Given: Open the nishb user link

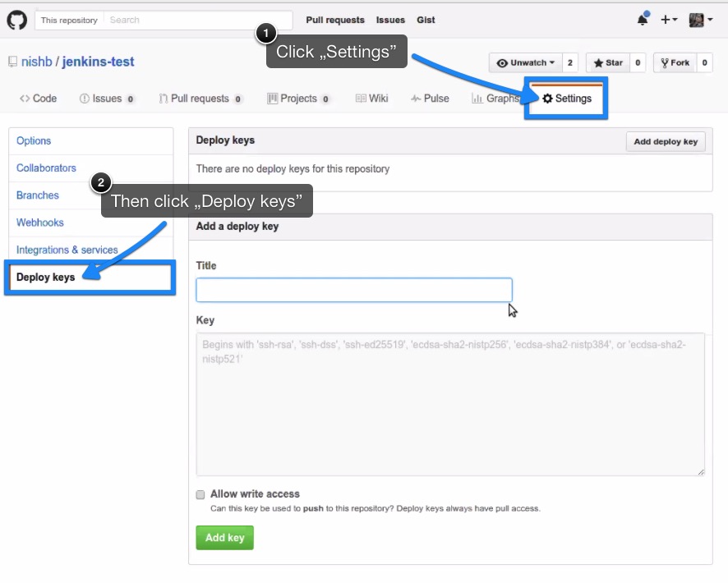Looking at the screenshot, I should (37, 62).
